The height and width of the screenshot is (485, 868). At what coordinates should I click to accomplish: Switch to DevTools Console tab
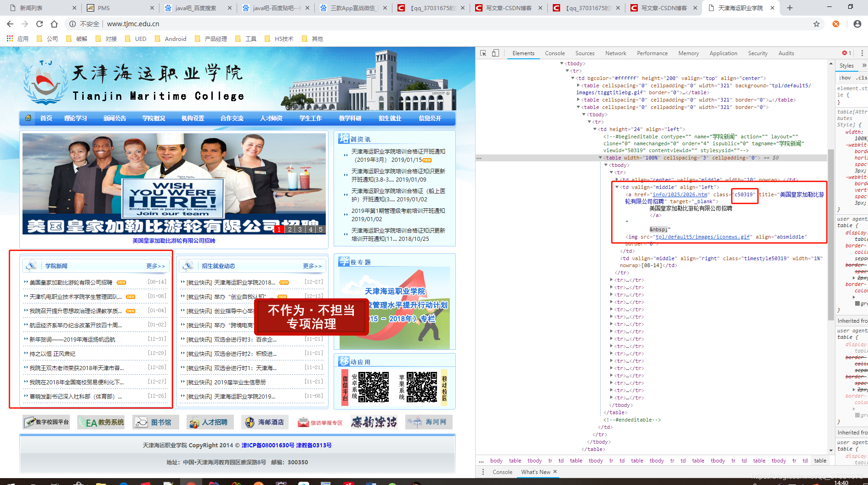coord(555,53)
